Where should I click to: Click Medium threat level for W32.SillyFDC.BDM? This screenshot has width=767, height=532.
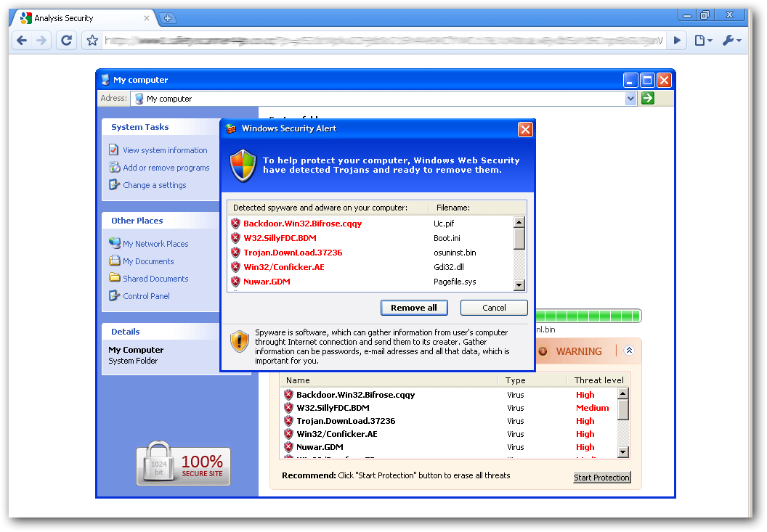pos(592,408)
